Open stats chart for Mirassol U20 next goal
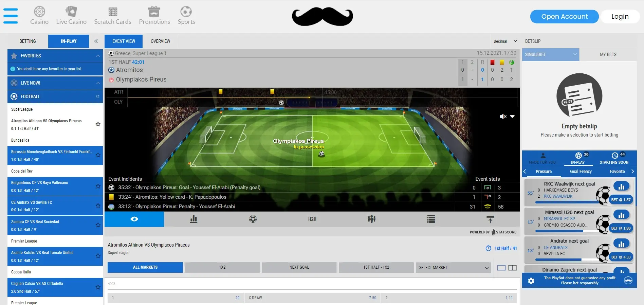 click(x=621, y=215)
